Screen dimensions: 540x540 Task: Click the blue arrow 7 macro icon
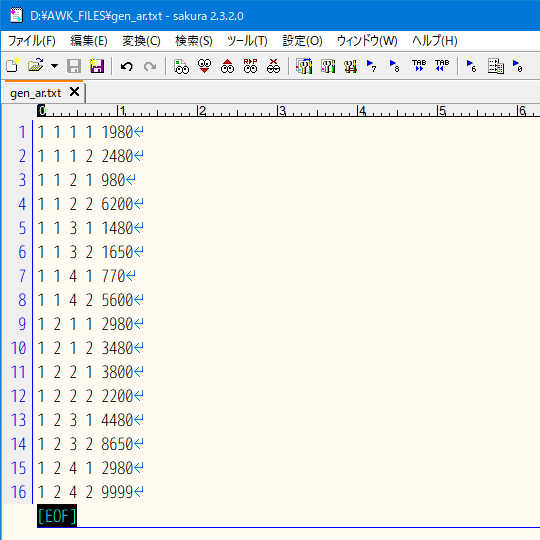click(372, 65)
